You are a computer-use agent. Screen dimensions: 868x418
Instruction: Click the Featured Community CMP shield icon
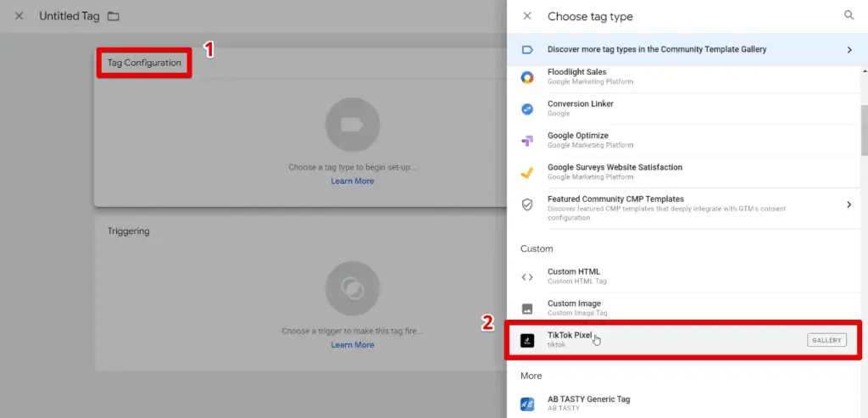tap(527, 205)
